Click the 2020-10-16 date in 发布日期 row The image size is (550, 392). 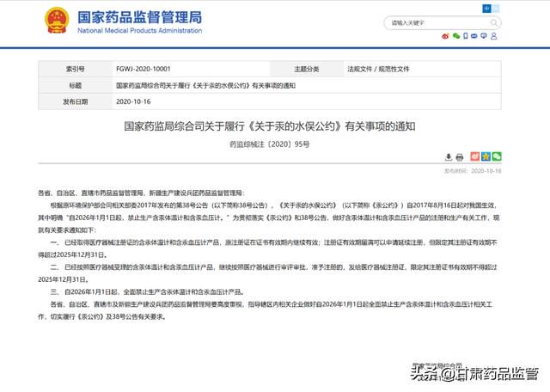[x=133, y=101]
